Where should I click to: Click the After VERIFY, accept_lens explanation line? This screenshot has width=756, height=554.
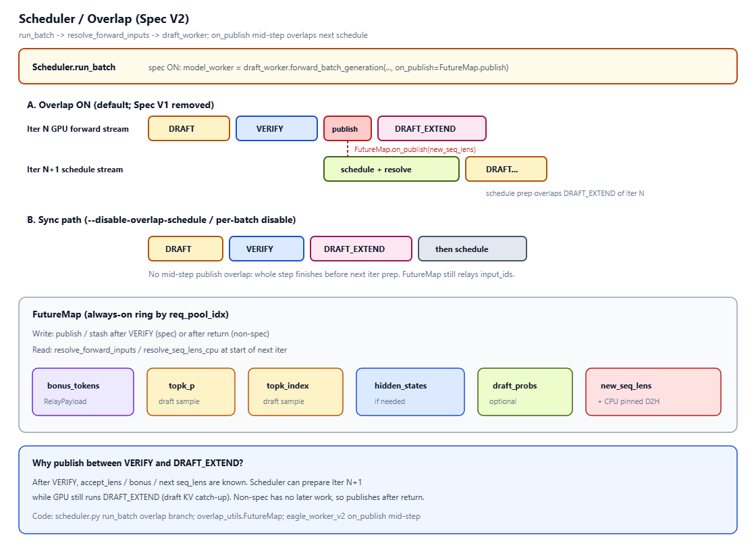(197, 482)
